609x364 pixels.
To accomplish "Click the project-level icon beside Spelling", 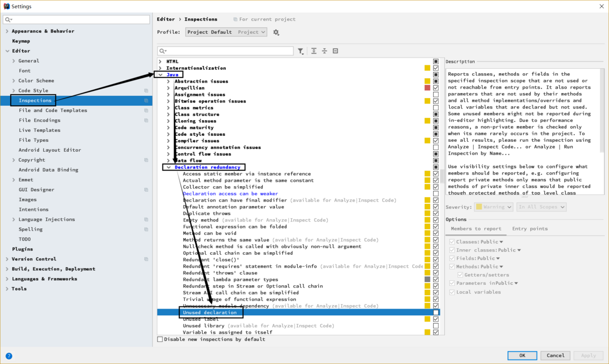I will [146, 229].
